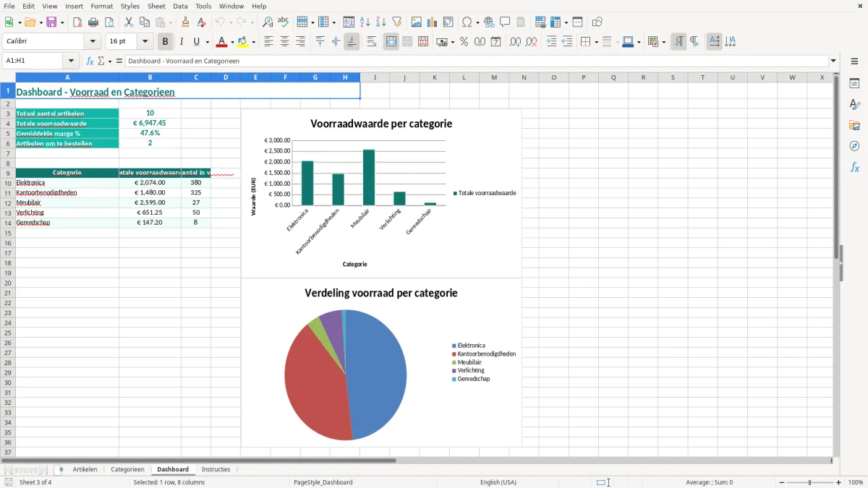This screenshot has height=488, width=868.
Task: Click Define Print Area icon
Action: pyautogui.click(x=540, y=22)
